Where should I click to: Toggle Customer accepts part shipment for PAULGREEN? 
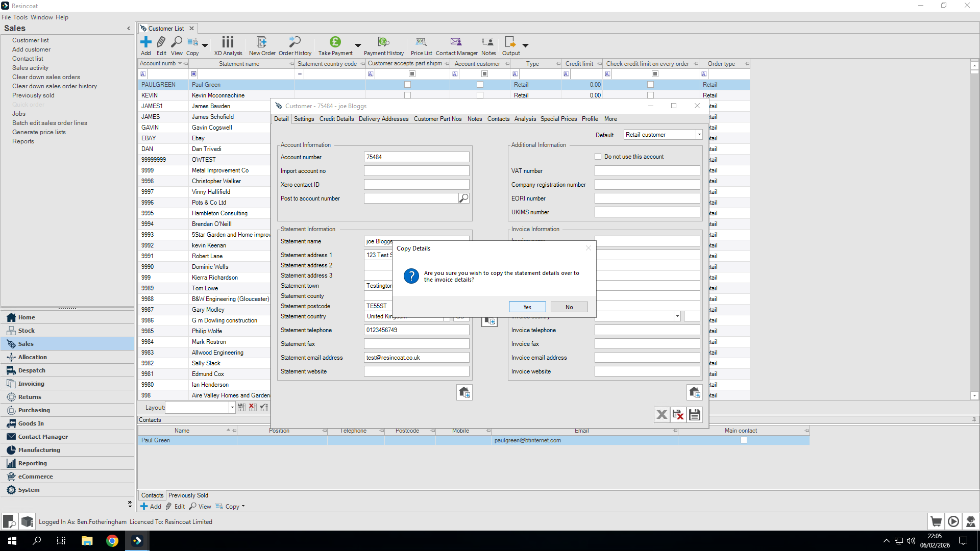(x=407, y=85)
